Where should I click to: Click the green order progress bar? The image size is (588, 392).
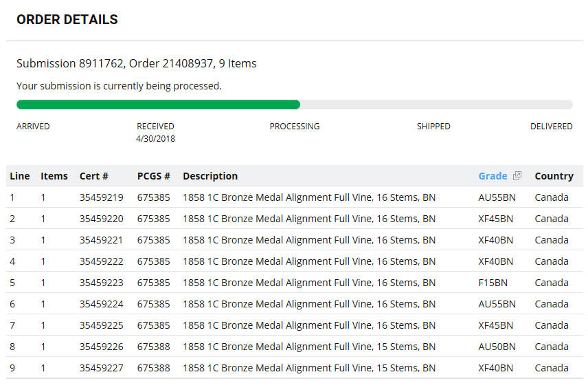[x=158, y=105]
